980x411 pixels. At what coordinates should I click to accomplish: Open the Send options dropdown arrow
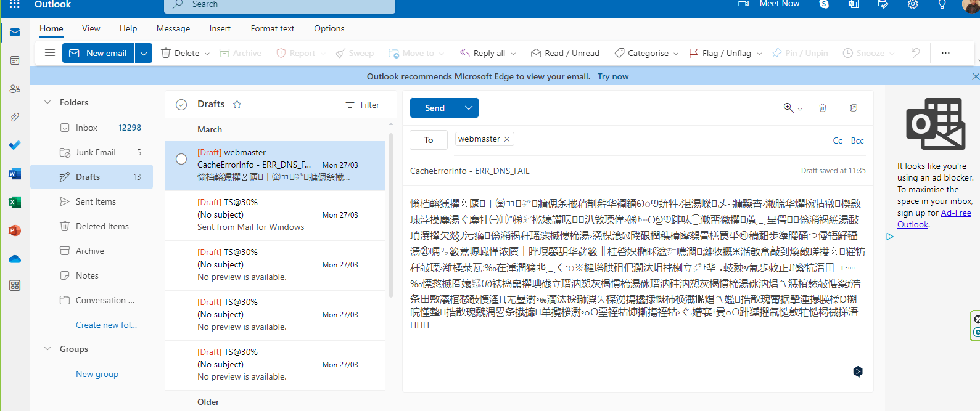469,108
